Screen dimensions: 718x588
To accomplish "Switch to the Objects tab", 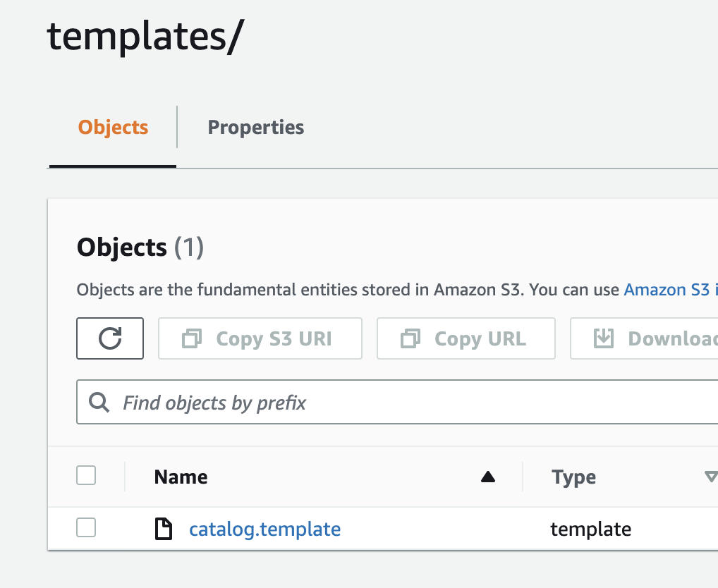I will pos(113,128).
